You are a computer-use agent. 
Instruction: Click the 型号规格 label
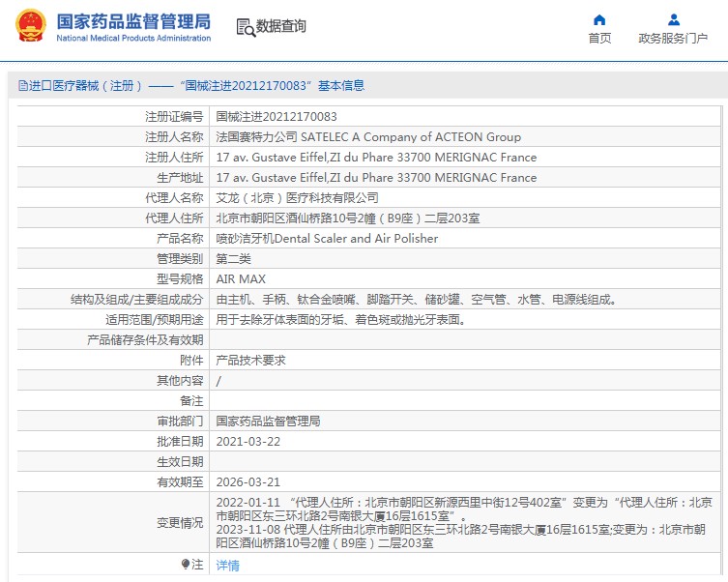[x=180, y=279]
